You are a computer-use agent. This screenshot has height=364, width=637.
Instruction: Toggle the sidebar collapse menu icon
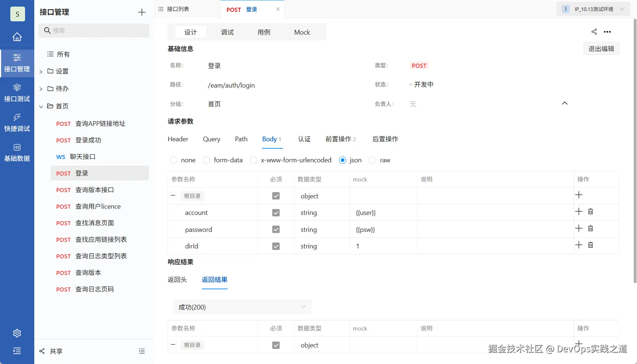(x=17, y=351)
